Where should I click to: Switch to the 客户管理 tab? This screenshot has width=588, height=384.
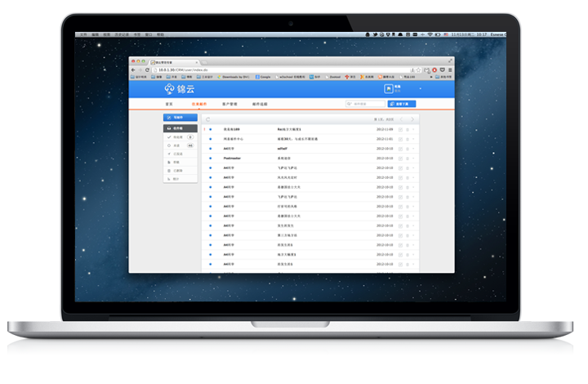229,105
